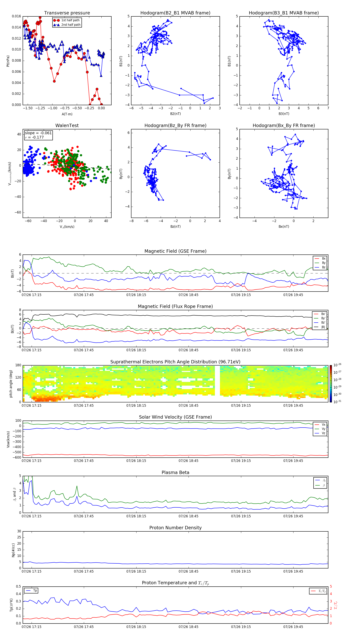Click the "βp and β" y-axis label
The width and height of the screenshot is (351, 644).
click(14, 494)
